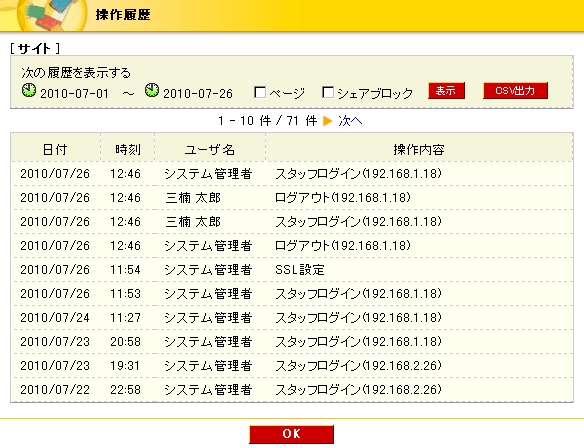Go to next page via 次へ link
This screenshot has height=448, width=584.
pos(350,121)
